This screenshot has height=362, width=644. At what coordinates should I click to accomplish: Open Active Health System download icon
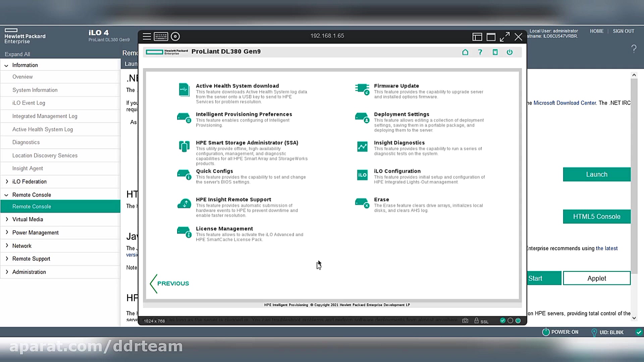click(x=184, y=90)
